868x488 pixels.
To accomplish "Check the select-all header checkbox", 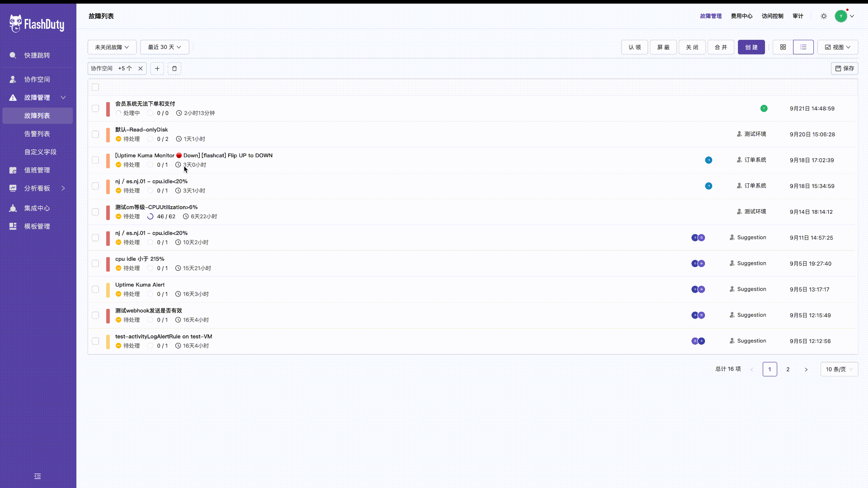I will pos(95,87).
